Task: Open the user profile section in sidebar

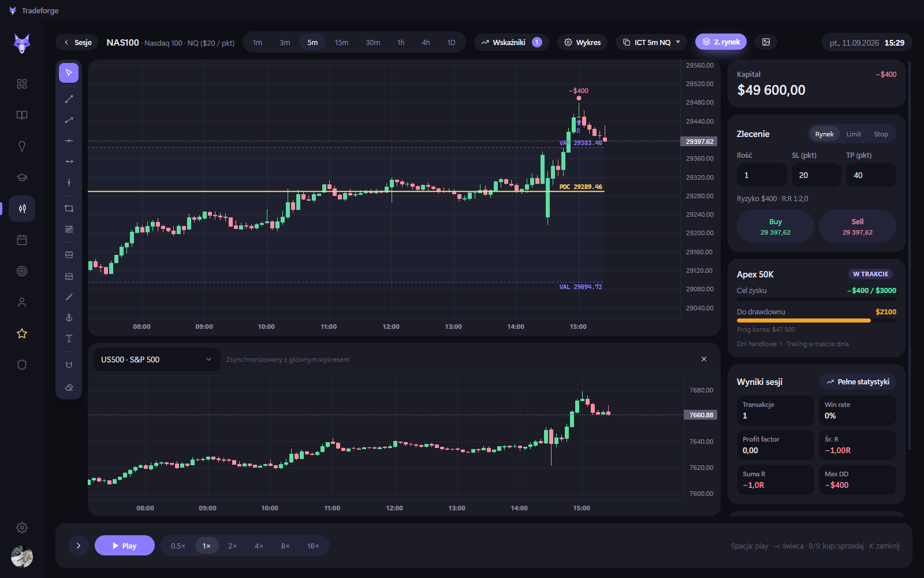Action: pos(22,302)
